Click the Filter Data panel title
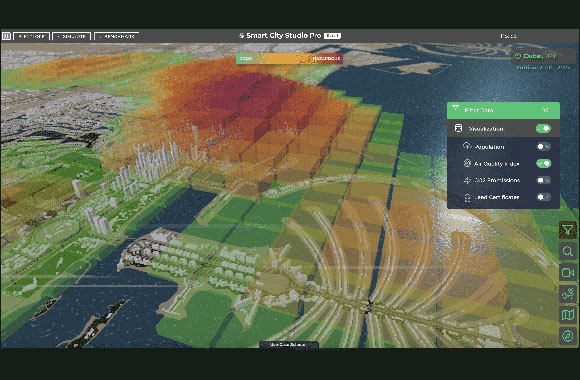 479,110
